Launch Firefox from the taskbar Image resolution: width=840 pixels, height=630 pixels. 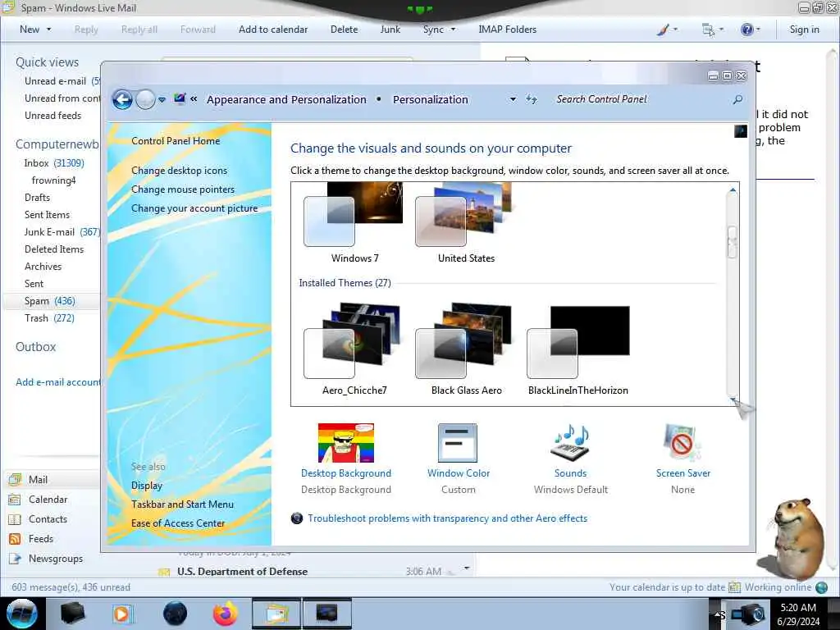(226, 614)
